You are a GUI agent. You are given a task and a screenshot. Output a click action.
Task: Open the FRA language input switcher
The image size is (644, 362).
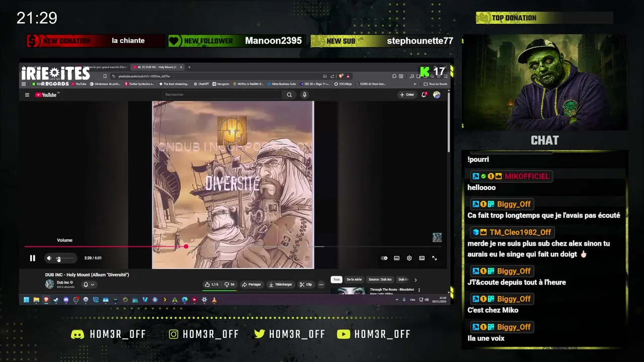[x=413, y=300]
